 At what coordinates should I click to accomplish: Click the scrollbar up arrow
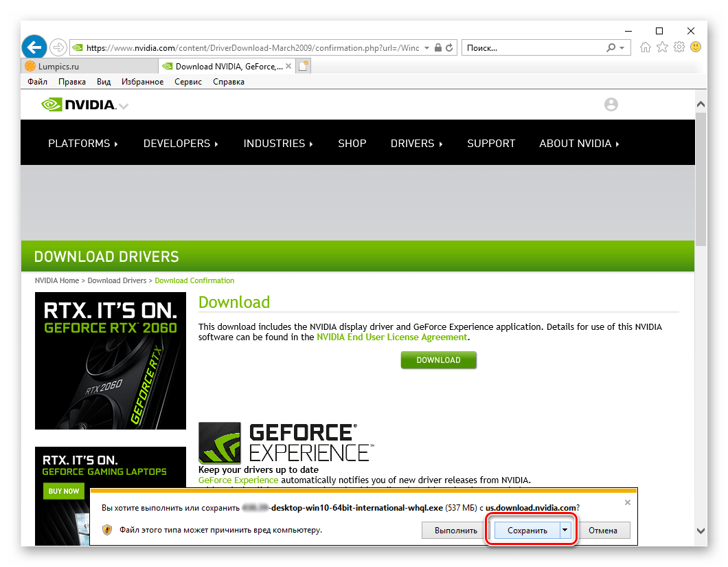click(701, 104)
